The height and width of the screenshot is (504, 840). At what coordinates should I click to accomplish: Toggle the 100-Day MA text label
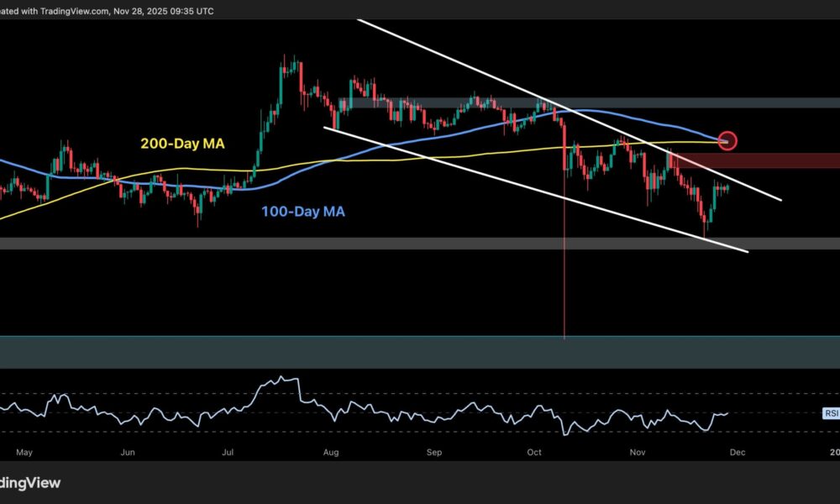302,212
